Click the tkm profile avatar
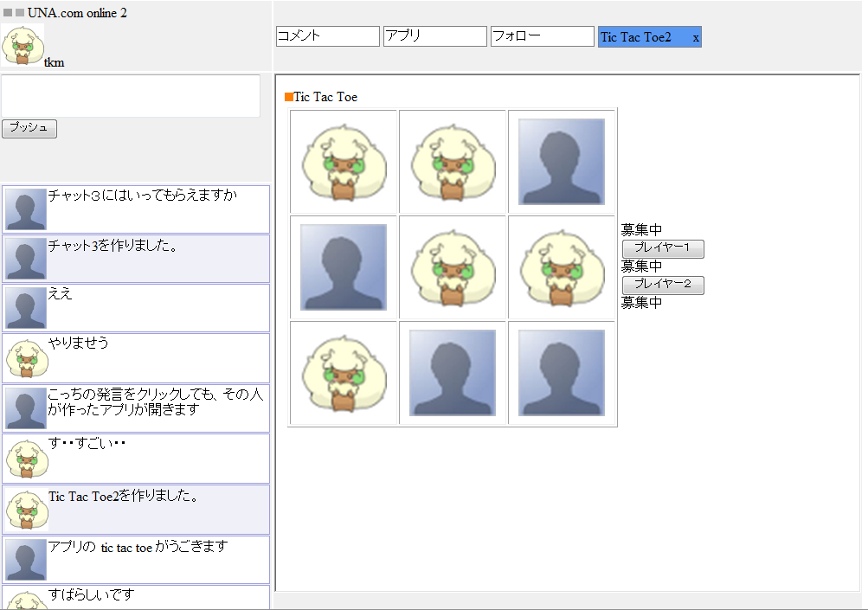This screenshot has height=610, width=868. [23, 45]
